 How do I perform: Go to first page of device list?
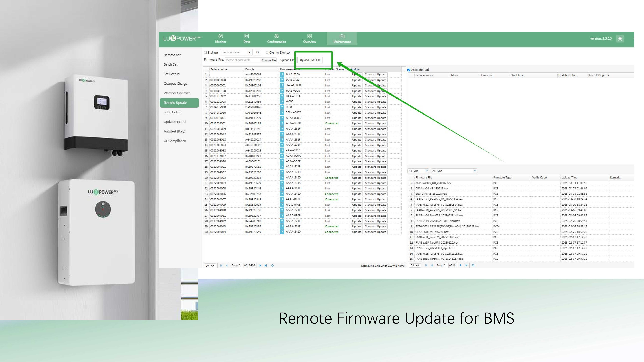coord(221,266)
